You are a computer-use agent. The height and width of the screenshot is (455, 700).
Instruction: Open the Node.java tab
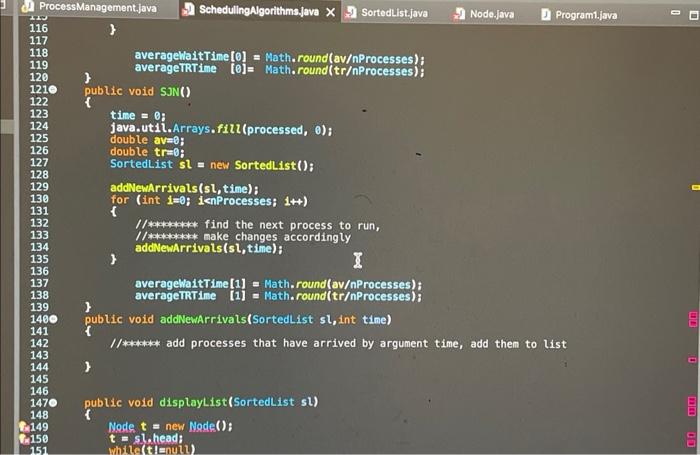[492, 14]
